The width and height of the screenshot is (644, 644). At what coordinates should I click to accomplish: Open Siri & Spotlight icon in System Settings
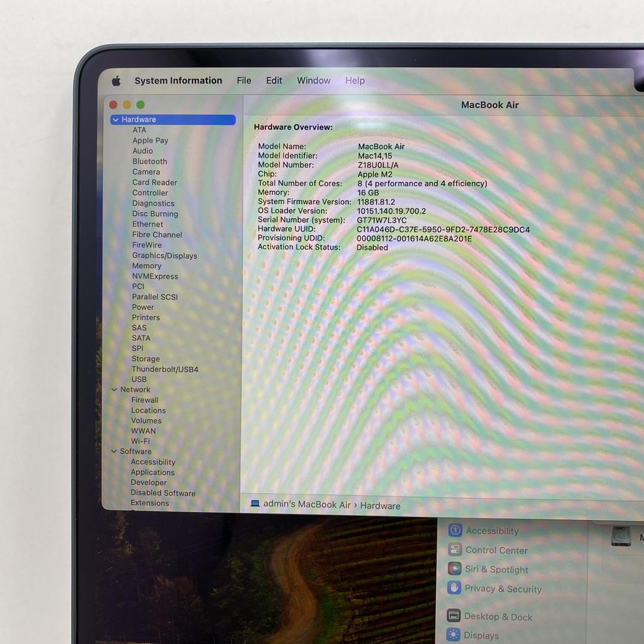454,568
